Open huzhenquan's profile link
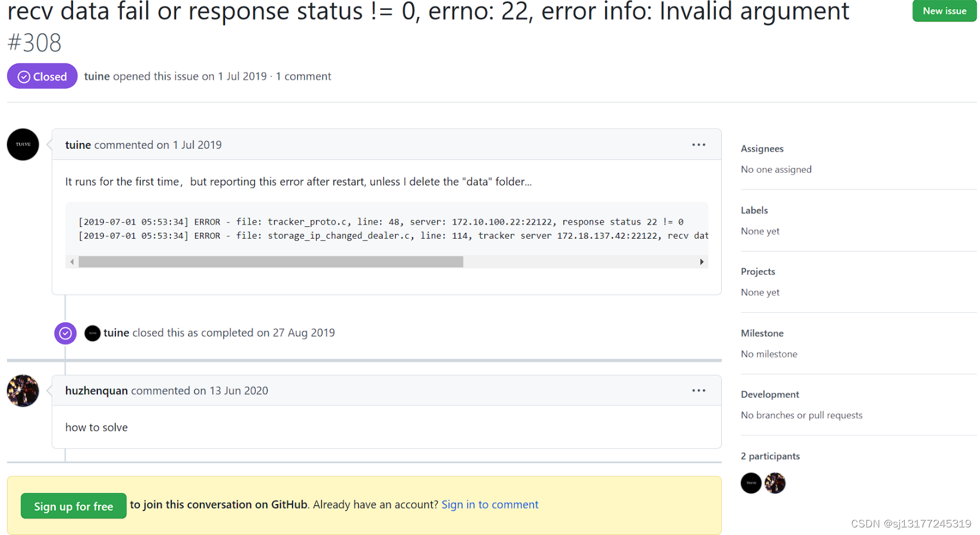 (x=96, y=390)
